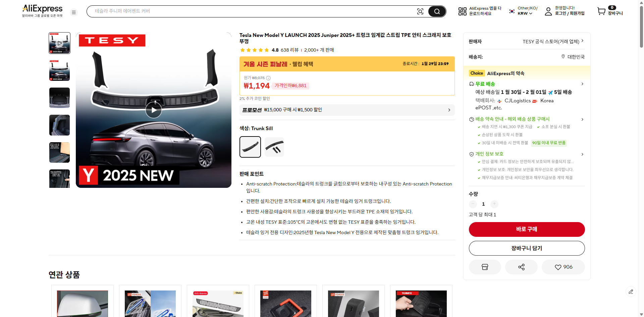The width and height of the screenshot is (644, 317).
Task: Open the TESMAYX related product
Action: click(421, 303)
